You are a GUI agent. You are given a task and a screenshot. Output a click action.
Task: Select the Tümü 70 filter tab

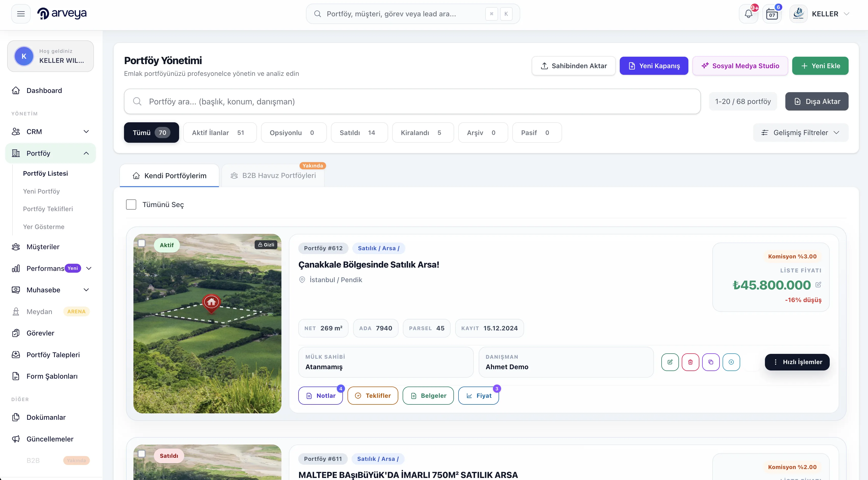pyautogui.click(x=151, y=133)
